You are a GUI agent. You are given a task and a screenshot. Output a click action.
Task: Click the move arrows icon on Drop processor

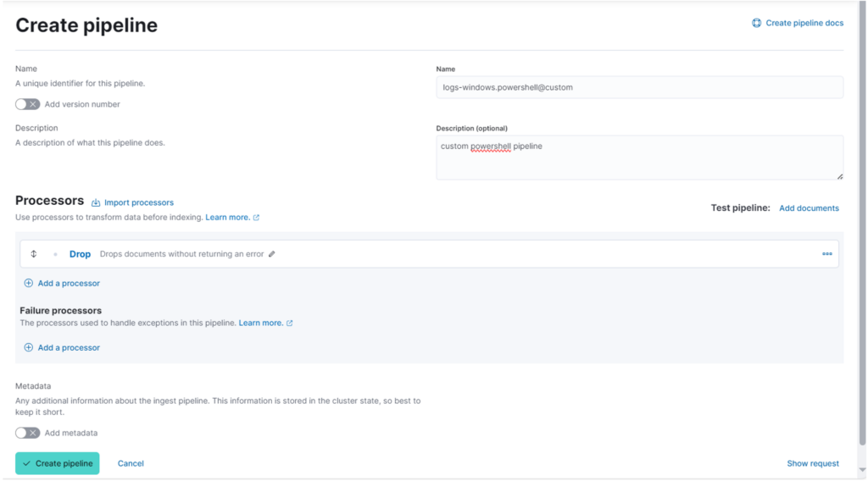[34, 254]
